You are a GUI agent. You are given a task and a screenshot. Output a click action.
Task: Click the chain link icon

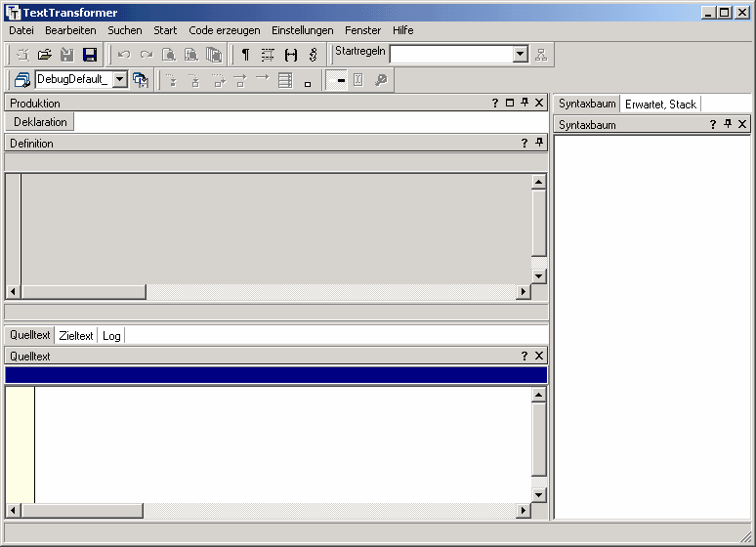click(x=313, y=55)
